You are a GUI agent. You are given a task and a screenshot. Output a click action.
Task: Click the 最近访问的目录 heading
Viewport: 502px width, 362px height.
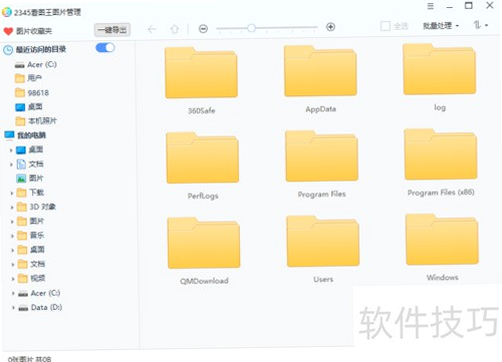41,49
